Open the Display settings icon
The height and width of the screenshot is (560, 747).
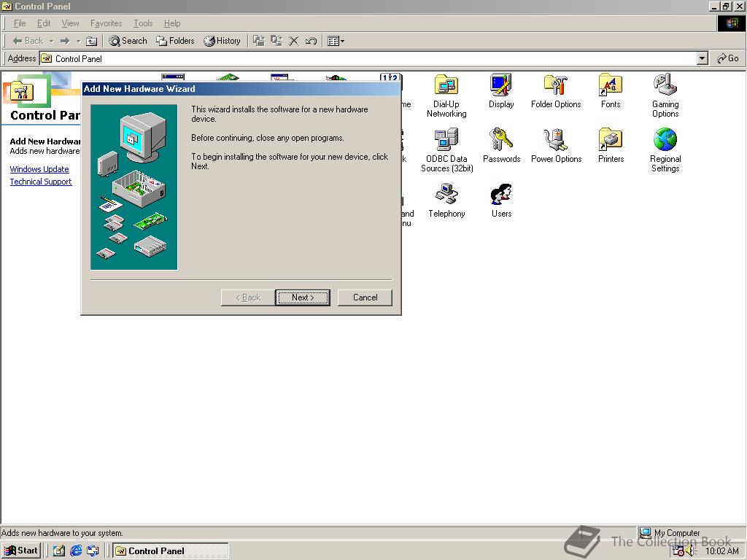pos(501,91)
